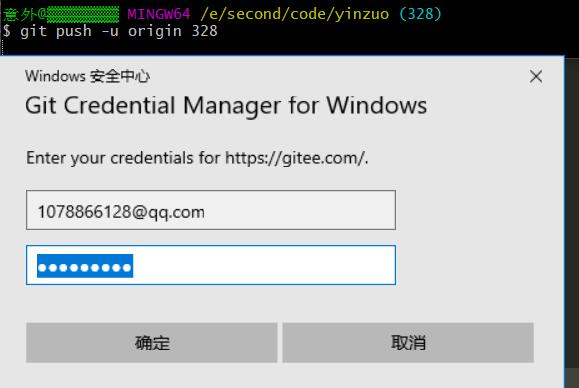This screenshot has height=388, width=579.
Task: Close the Git Credential Manager dialog
Action: pyautogui.click(x=536, y=77)
